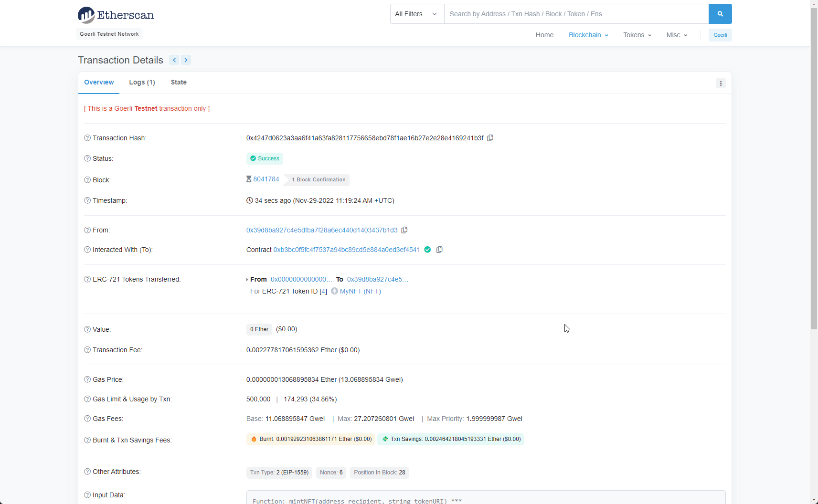Image resolution: width=818 pixels, height=504 pixels.
Task: Switch to the State tab
Action: 178,82
